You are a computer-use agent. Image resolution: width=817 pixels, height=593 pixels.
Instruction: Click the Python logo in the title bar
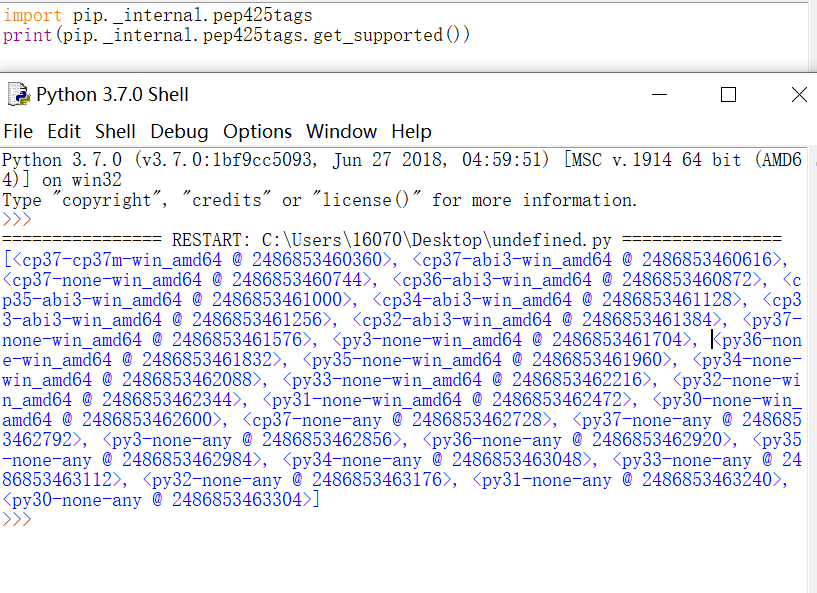18,95
